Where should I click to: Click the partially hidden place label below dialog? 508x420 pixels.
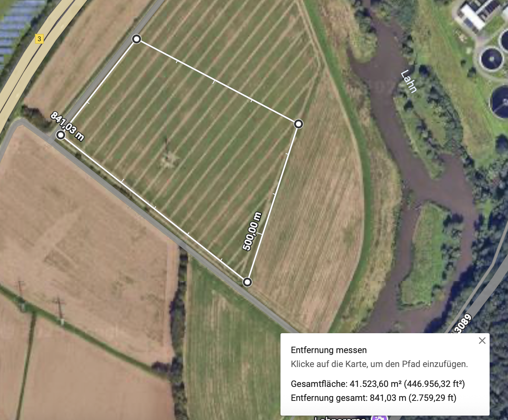341,418
